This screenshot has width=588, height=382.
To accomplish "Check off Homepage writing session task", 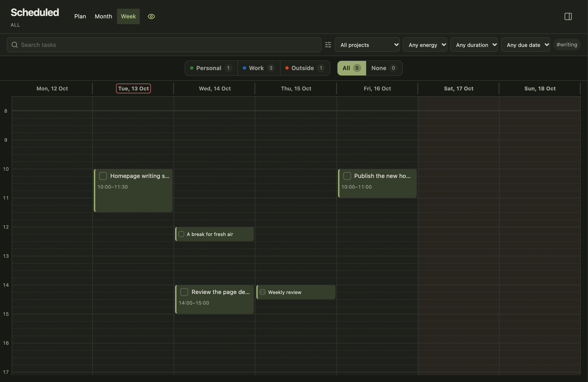I will point(103,176).
